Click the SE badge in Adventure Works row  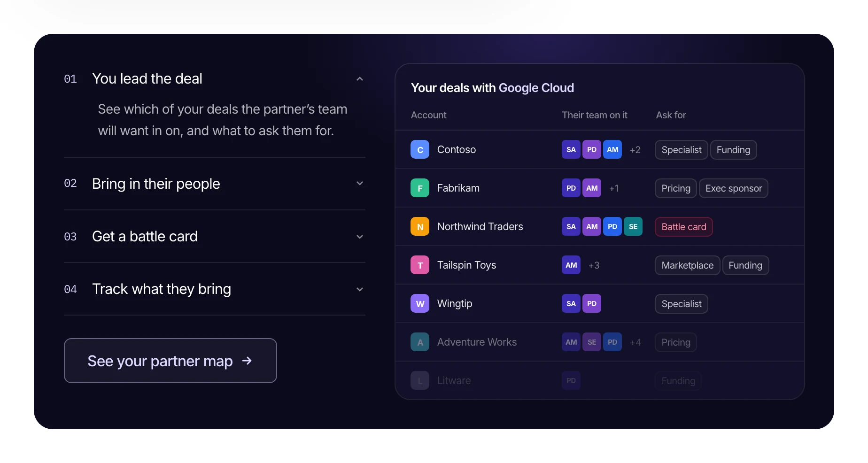pos(592,342)
